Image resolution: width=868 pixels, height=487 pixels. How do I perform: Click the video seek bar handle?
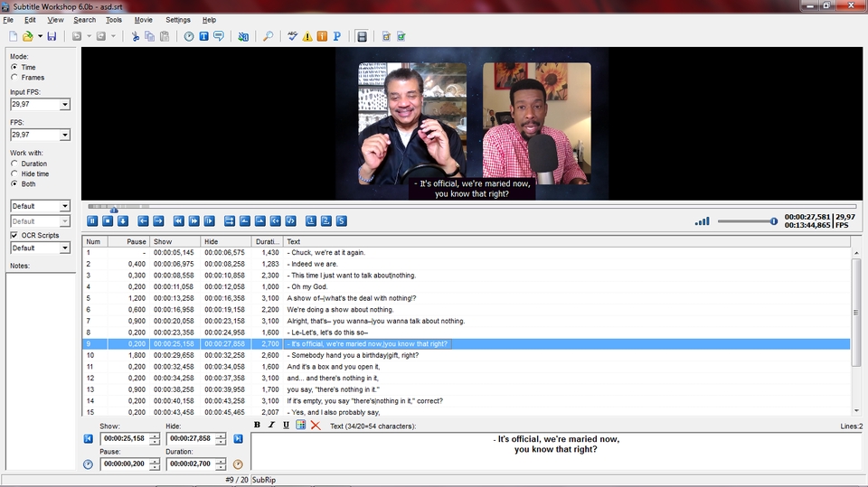tap(114, 210)
